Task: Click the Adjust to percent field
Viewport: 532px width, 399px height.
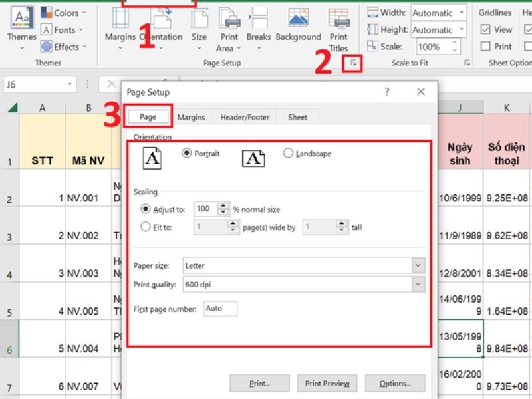Action: pyautogui.click(x=205, y=209)
